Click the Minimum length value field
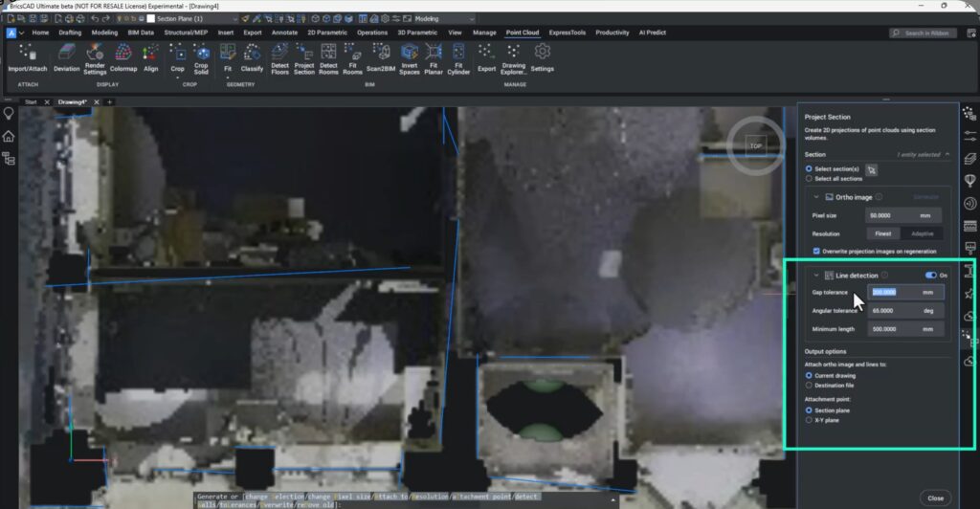The image size is (980, 509). (905, 328)
